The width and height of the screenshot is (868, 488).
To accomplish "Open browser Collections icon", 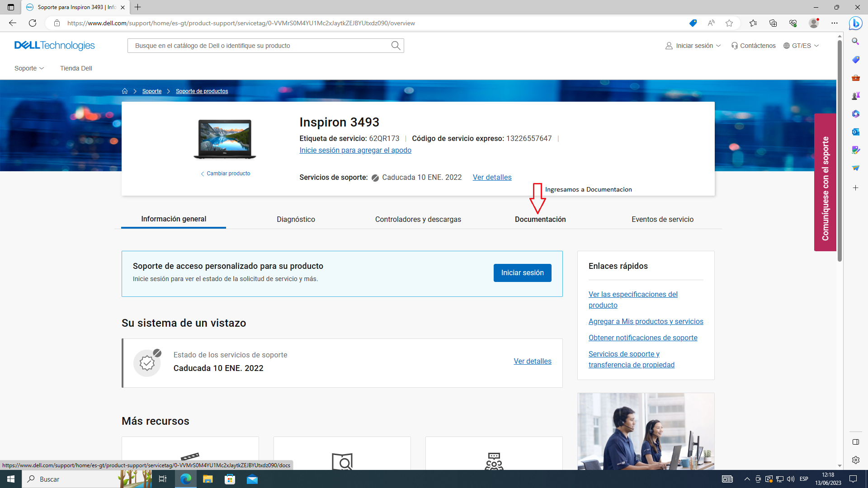I will click(773, 23).
